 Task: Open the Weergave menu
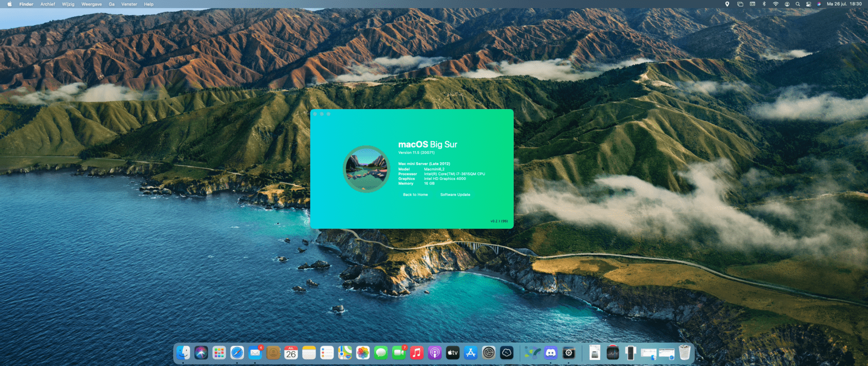coord(92,4)
